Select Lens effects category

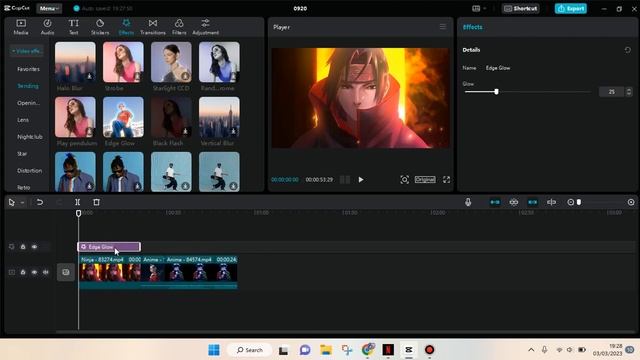click(23, 120)
